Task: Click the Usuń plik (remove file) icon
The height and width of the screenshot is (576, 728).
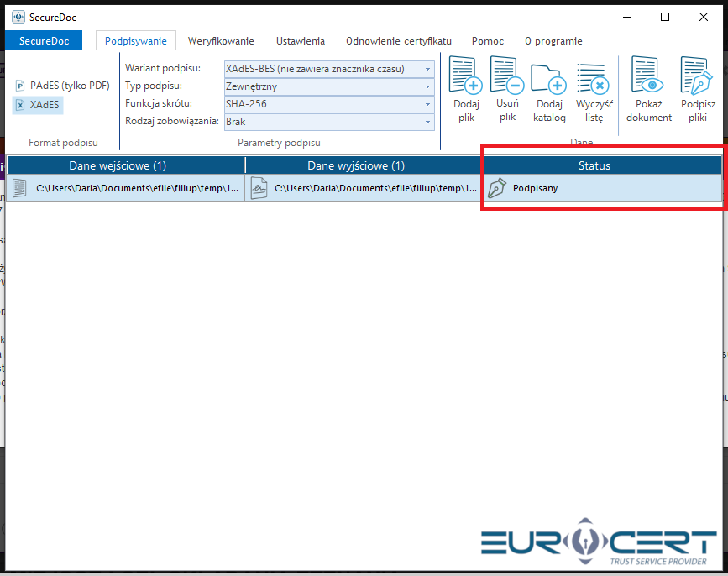Action: pyautogui.click(x=507, y=74)
